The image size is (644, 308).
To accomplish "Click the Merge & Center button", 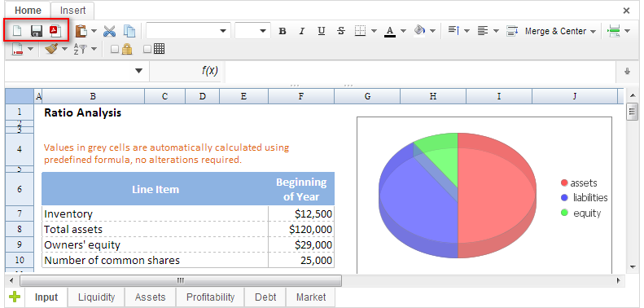I will (555, 31).
